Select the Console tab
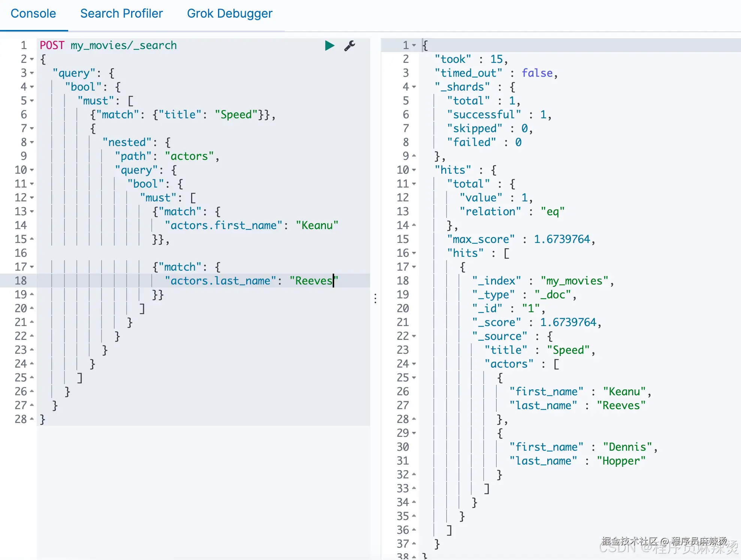 click(33, 13)
